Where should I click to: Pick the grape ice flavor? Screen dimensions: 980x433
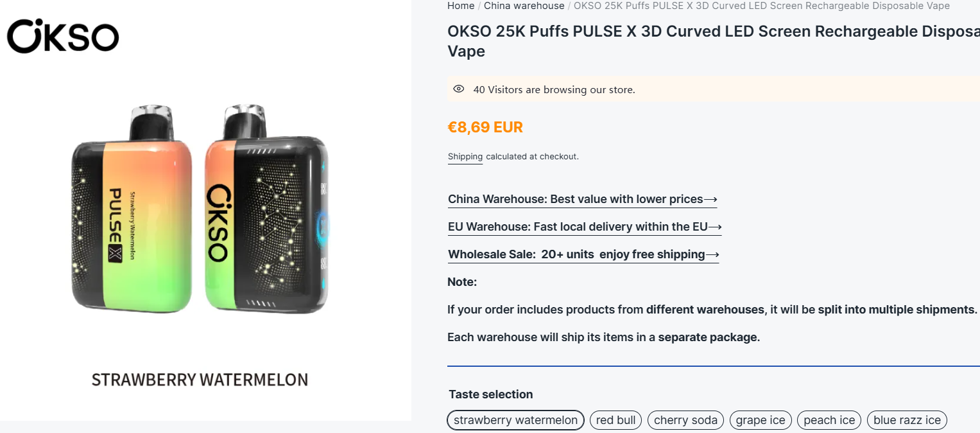761,420
